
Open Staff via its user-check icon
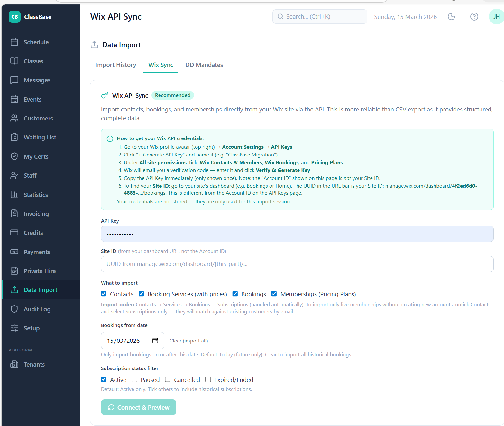(14, 175)
